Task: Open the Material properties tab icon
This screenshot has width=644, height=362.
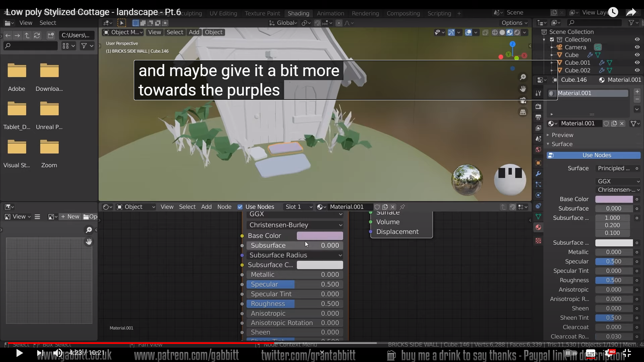Action: tap(538, 228)
